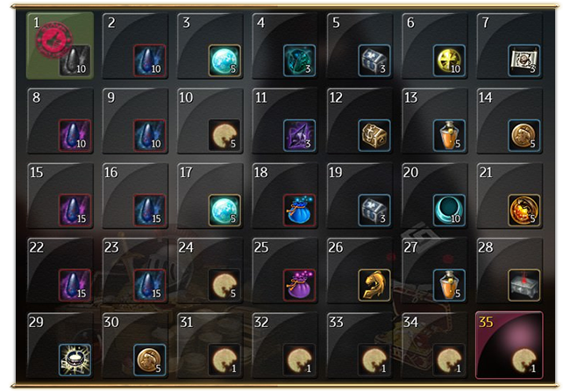
Task: Click the fiery orange orb on day 21
Action: 524,210
